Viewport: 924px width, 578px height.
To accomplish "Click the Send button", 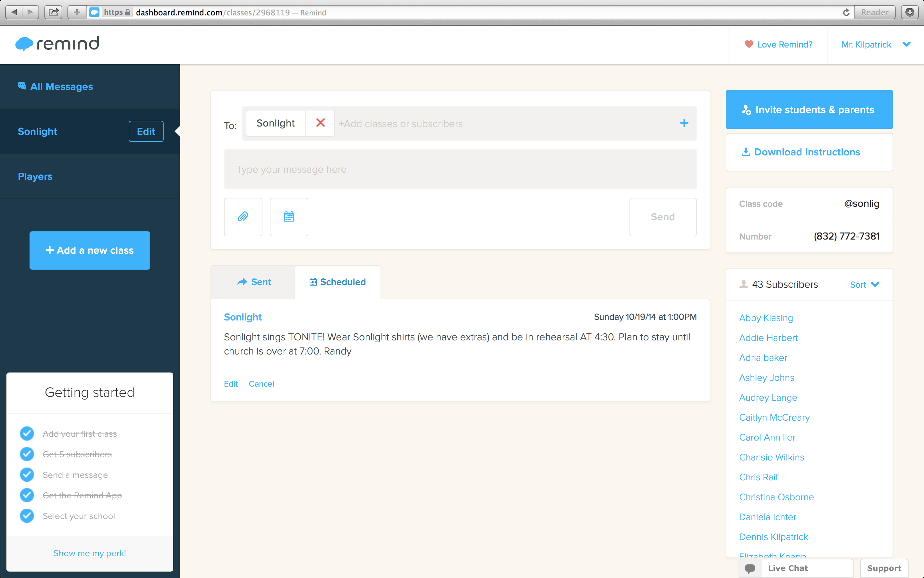I will 663,217.
